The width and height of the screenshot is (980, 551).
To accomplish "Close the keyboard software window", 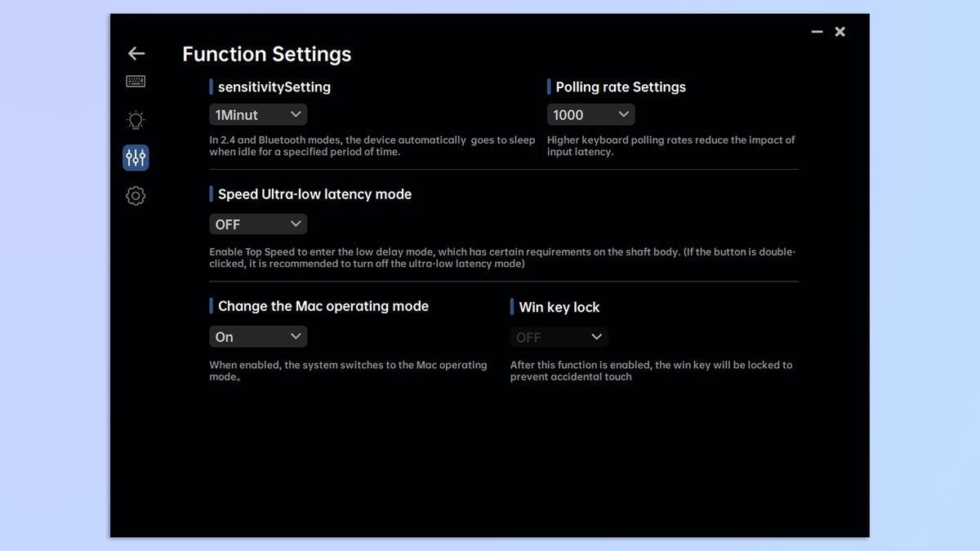I will coord(840,32).
